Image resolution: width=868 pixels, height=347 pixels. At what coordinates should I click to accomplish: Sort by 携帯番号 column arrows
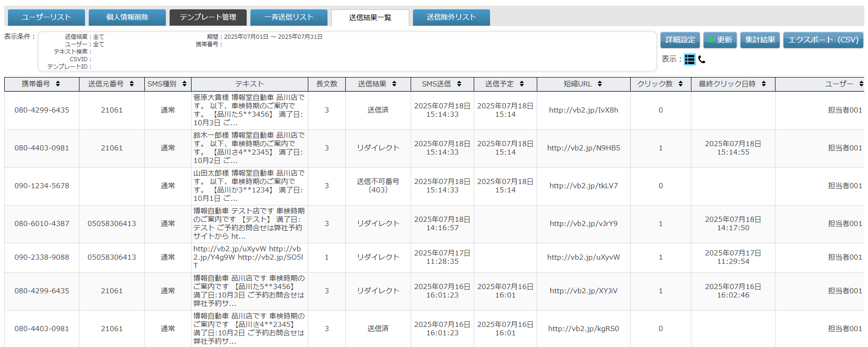[58, 84]
